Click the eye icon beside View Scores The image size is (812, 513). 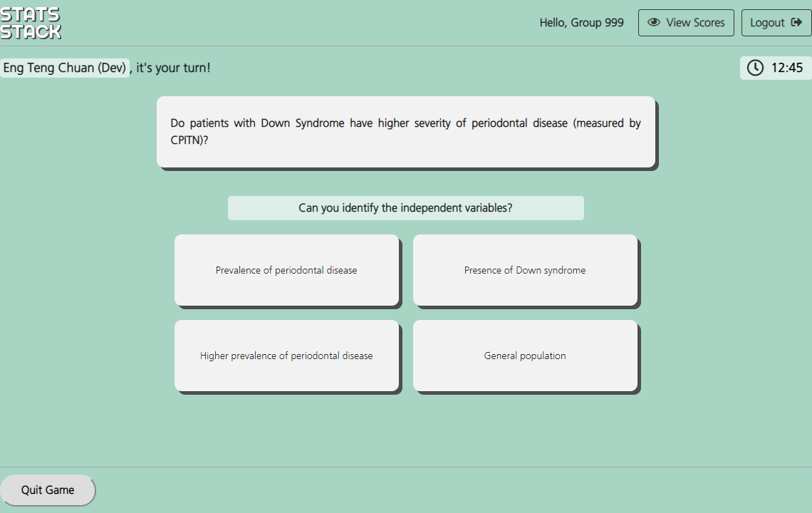pos(653,23)
